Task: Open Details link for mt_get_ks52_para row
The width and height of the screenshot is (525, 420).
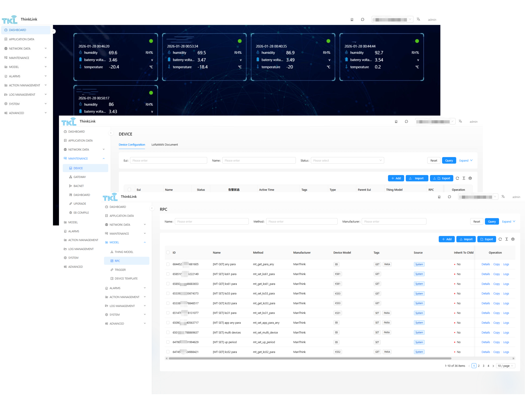Action: pos(485,352)
